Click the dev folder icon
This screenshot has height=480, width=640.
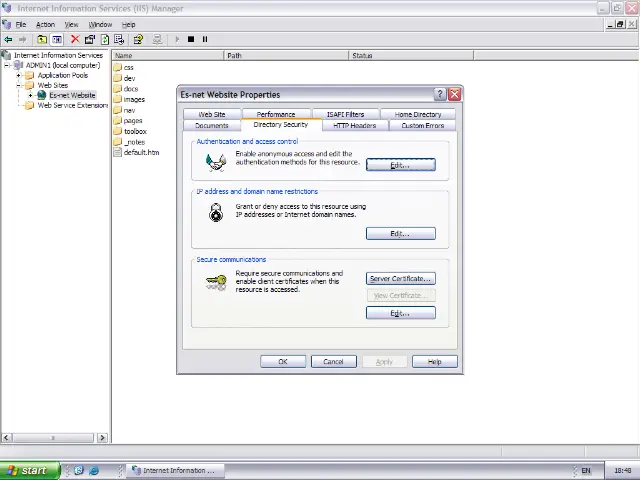tap(118, 78)
